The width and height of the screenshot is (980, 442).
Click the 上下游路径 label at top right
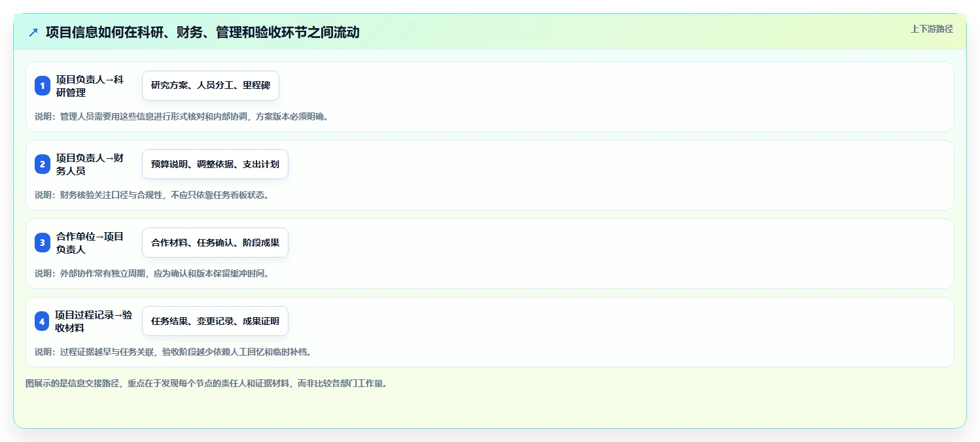[932, 29]
